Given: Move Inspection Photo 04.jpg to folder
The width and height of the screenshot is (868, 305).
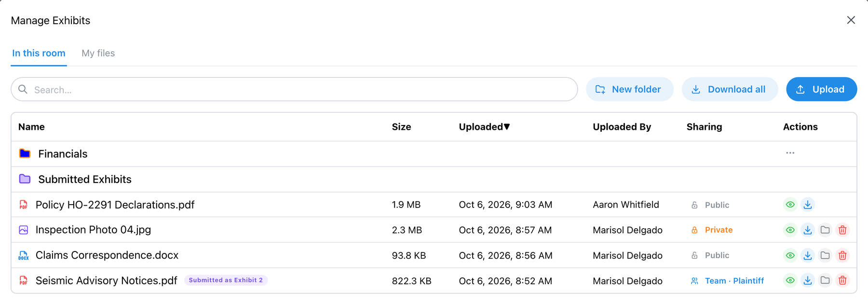Looking at the screenshot, I should pos(825,230).
